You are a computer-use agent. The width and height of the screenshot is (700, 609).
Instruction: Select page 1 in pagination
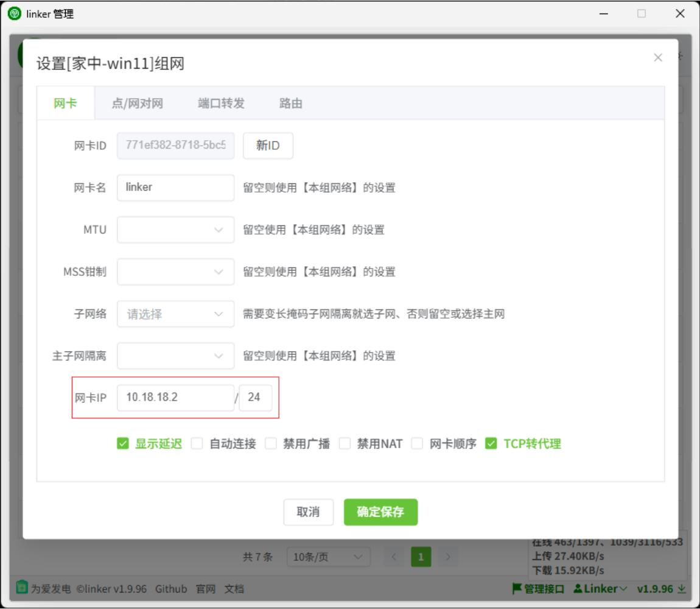[421, 557]
